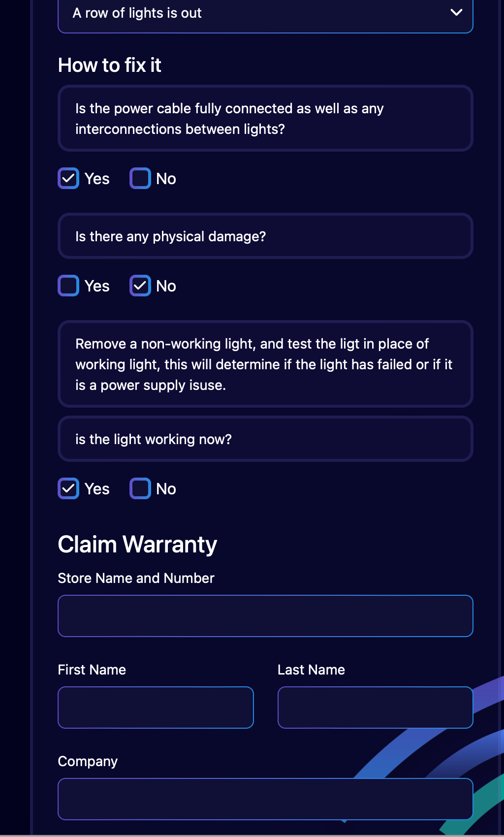Viewport: 504px width, 837px height.
Task: Check Yes for power cable fully connected
Action: [x=68, y=178]
